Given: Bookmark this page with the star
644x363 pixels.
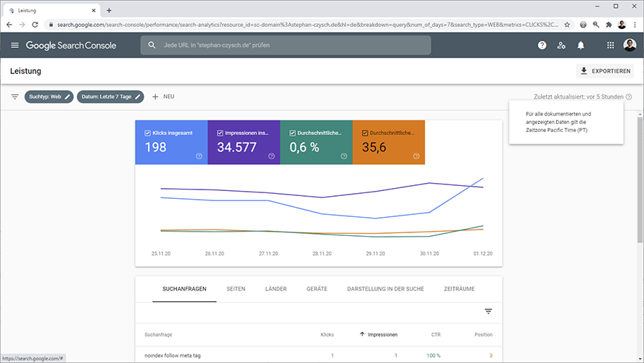Looking at the screenshot, I should (567, 25).
